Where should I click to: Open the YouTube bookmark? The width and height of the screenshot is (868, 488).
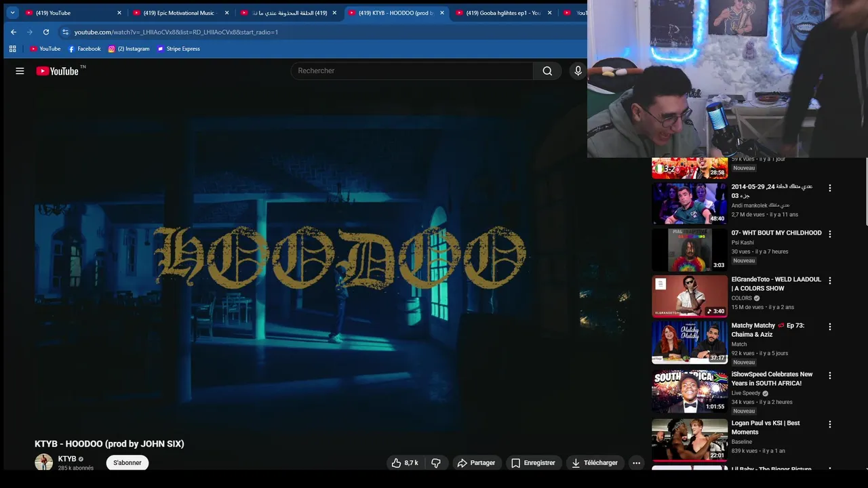coord(45,49)
